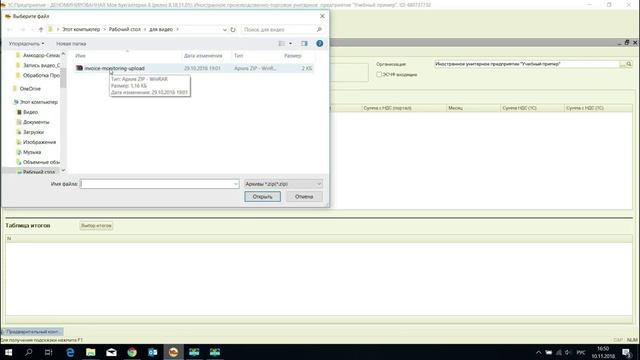
Task: Open Музыка folder in navigation pane
Action: pos(32,152)
